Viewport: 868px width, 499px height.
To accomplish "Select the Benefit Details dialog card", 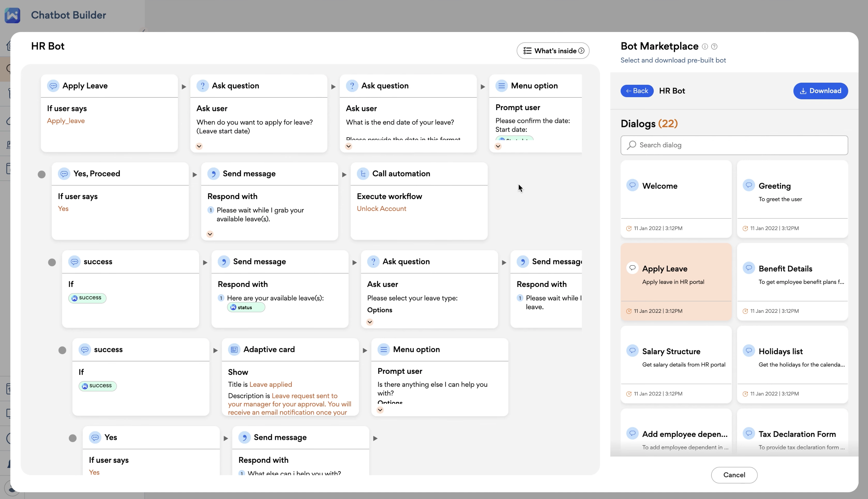I will [792, 281].
